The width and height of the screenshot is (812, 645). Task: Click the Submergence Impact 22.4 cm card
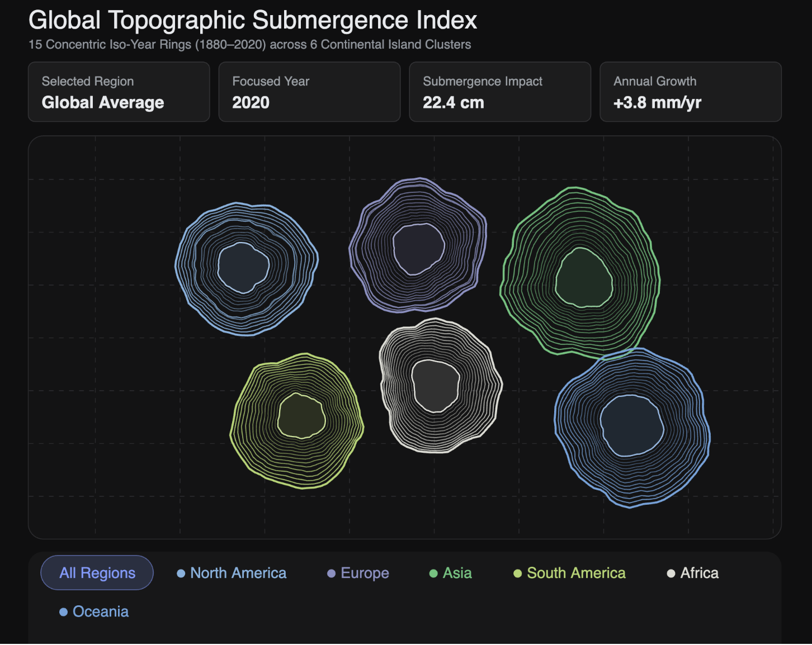click(x=500, y=92)
